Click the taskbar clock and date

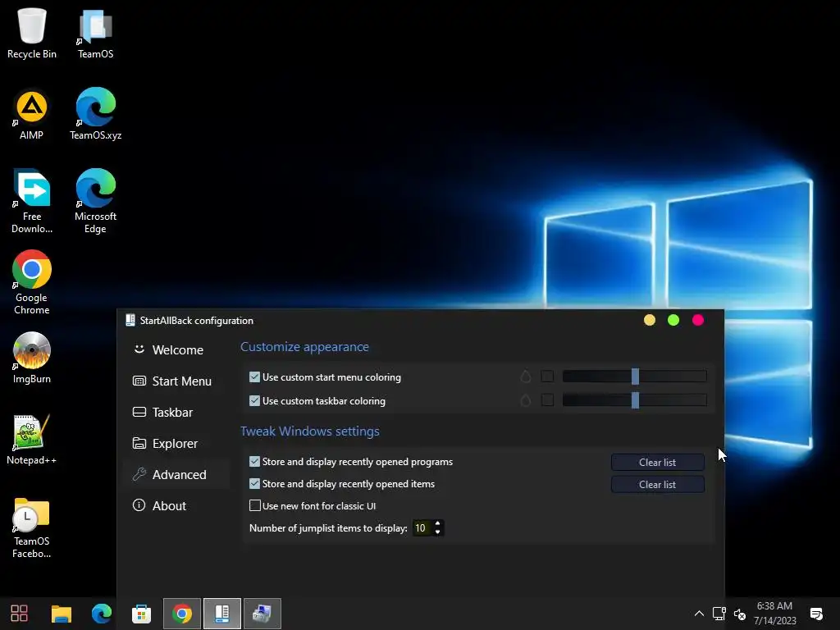coord(774,614)
